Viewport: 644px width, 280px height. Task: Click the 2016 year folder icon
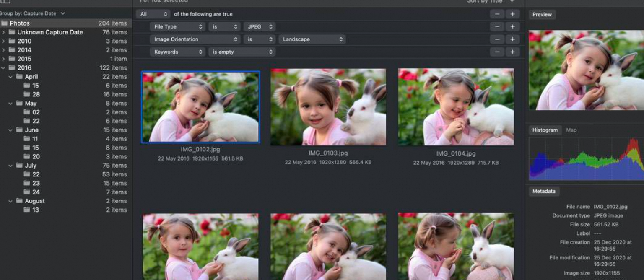coord(12,68)
